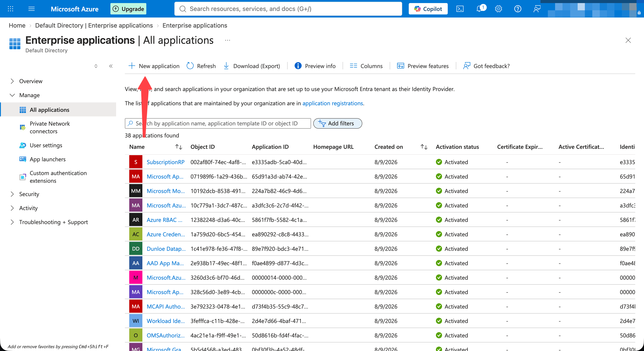Click the green AC tile icon
The image size is (644, 351).
136,234
